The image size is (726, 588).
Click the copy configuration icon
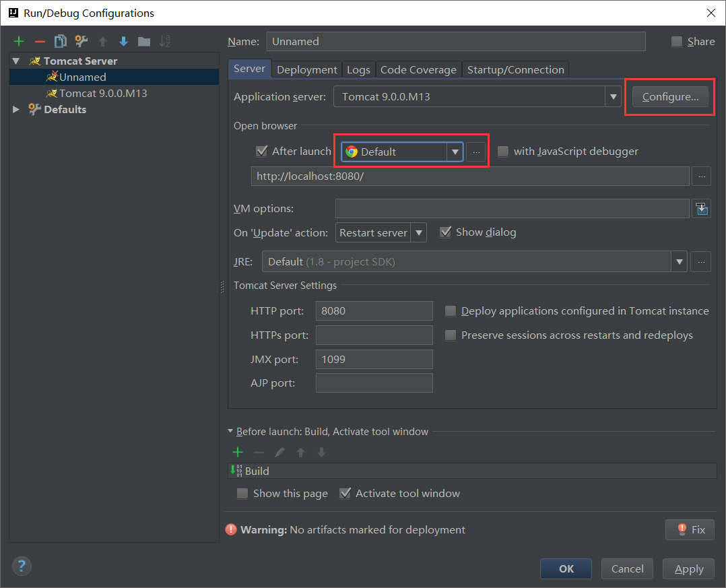(x=61, y=42)
